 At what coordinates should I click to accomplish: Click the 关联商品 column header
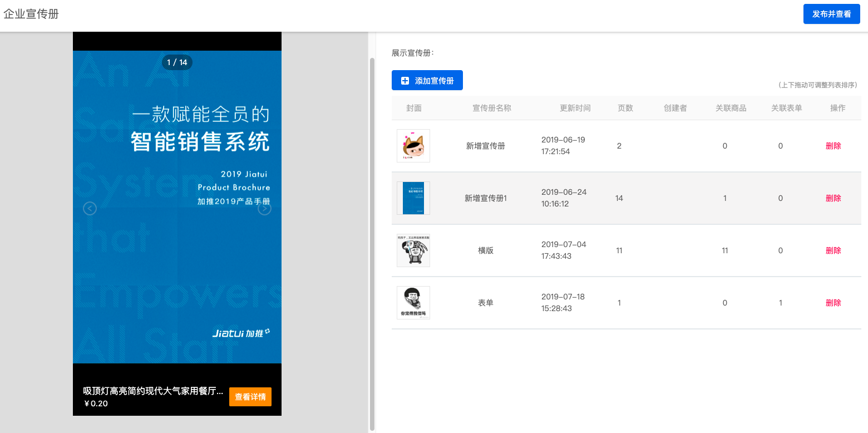(x=731, y=108)
